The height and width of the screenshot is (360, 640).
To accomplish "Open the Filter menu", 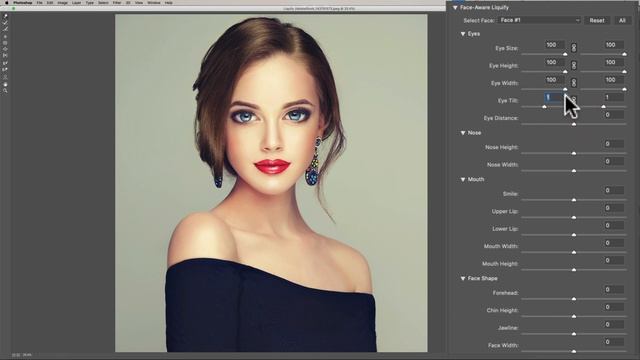I will [x=117, y=2].
